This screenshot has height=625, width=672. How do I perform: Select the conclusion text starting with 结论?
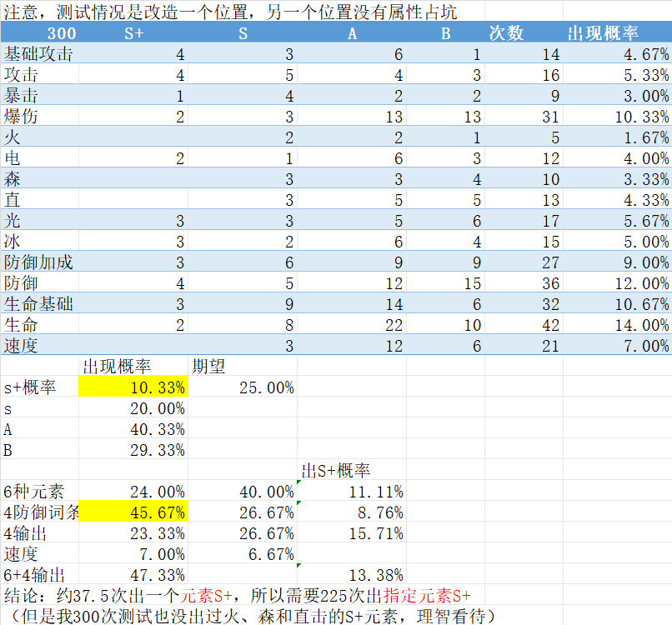(237, 595)
